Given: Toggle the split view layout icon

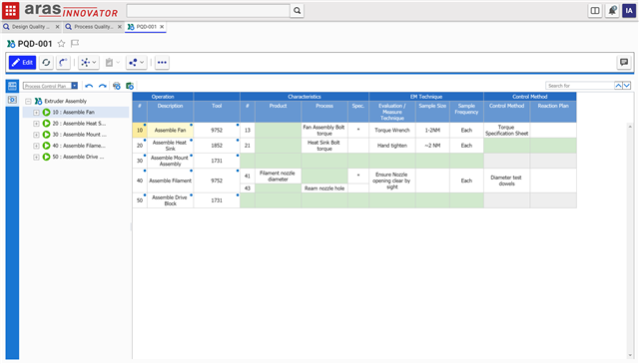Looking at the screenshot, I should (595, 11).
